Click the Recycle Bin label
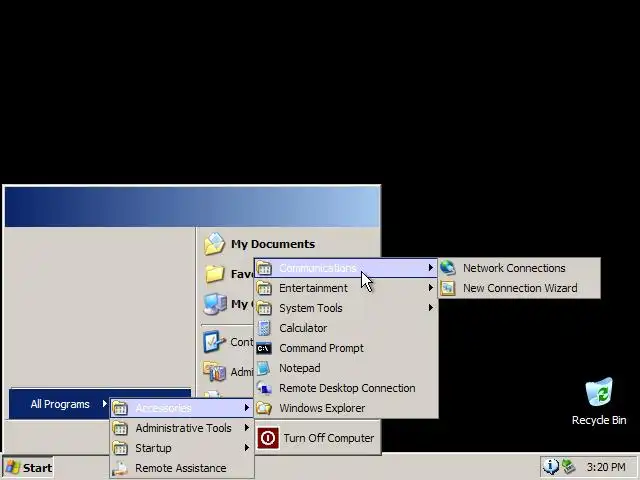This screenshot has height=480, width=640. pos(599,420)
